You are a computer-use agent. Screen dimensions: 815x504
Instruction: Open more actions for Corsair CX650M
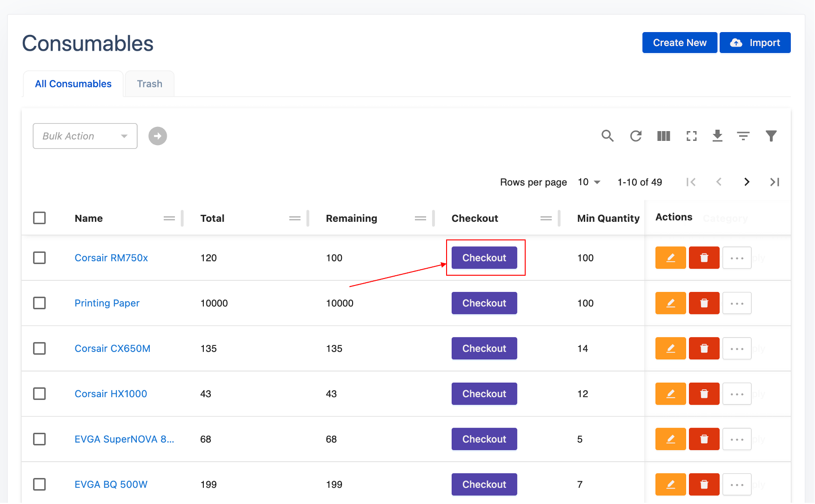737,348
